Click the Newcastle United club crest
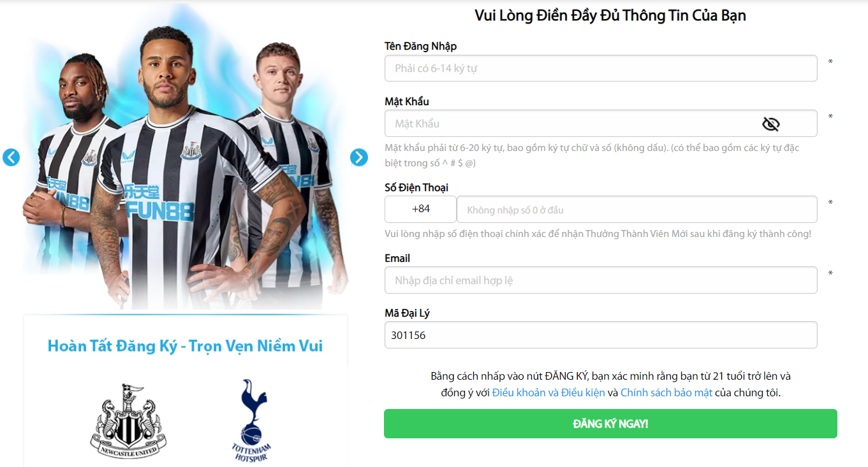This screenshot has width=868, height=467. (x=128, y=421)
